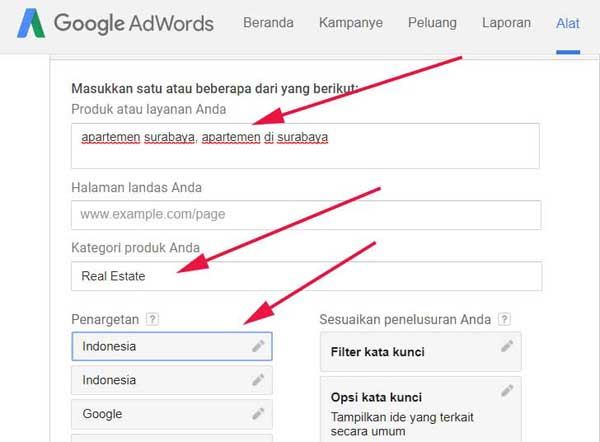Click the 'Tampilkan ide yang terkait secara umum' text
The image size is (600, 442).
click(402, 424)
